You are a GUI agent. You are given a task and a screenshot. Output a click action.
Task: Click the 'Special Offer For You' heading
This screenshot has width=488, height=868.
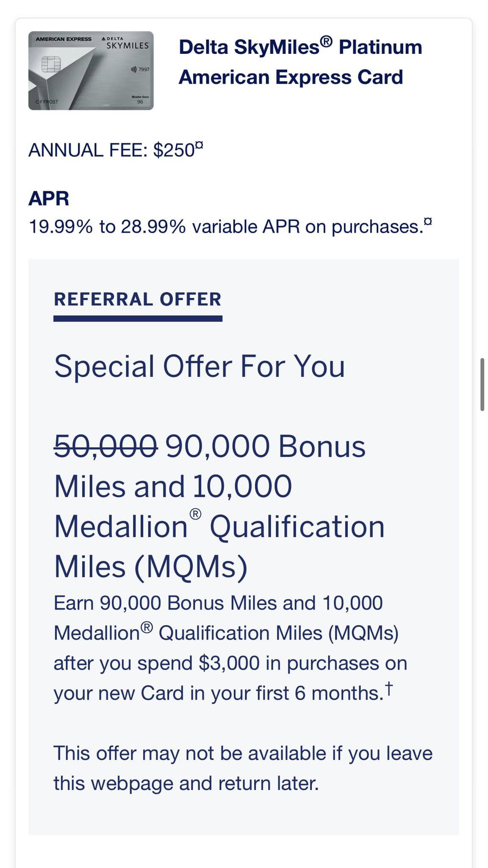tap(200, 366)
